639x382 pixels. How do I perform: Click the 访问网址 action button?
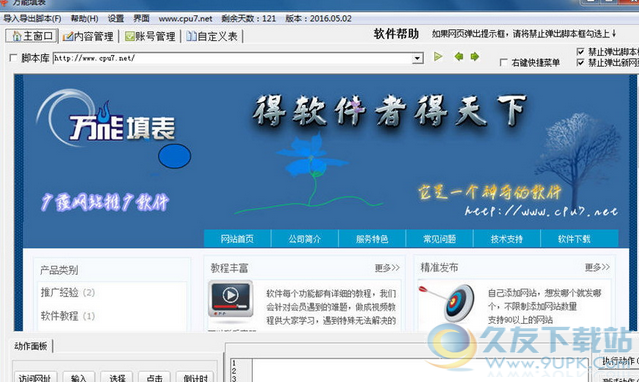(x=35, y=378)
